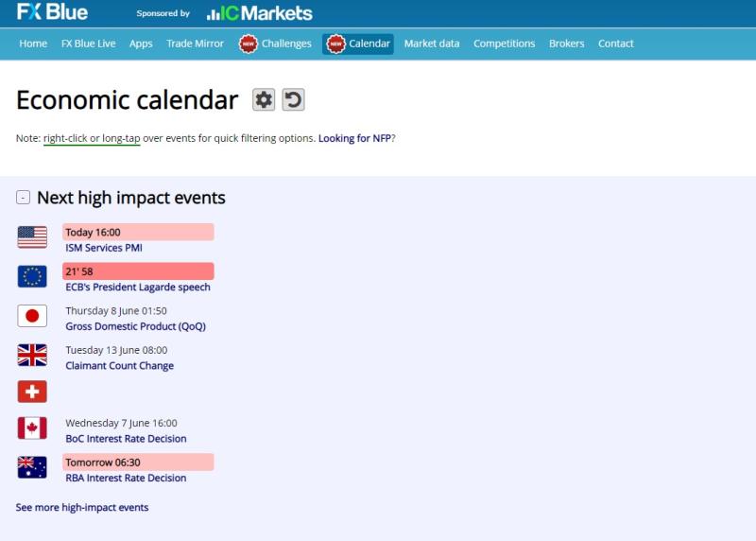The height and width of the screenshot is (541, 756).
Task: Click the United States flag icon
Action: pyautogui.click(x=32, y=237)
